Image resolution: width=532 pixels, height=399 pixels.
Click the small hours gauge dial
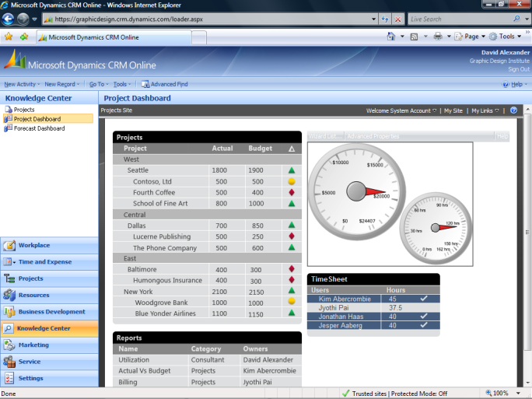436,228
